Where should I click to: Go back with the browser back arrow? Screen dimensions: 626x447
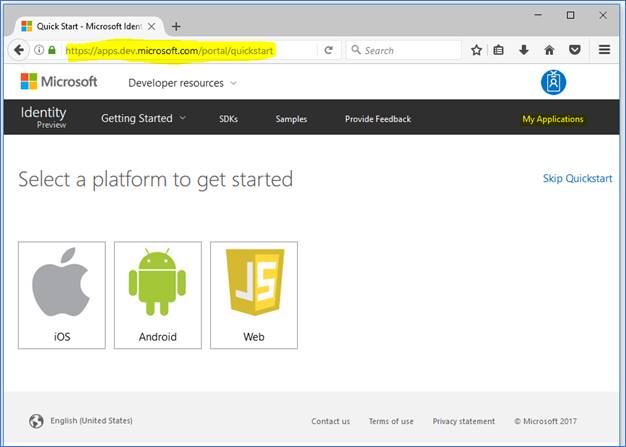pos(18,50)
